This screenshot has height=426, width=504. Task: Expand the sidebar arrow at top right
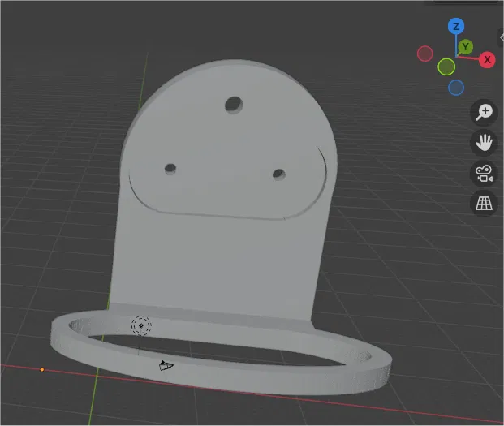tap(502, 37)
